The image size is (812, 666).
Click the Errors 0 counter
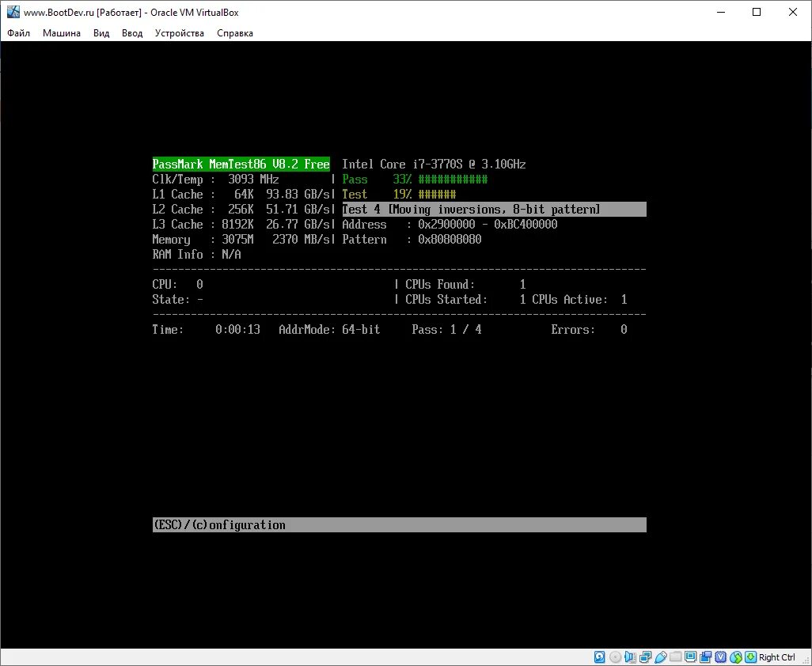[589, 329]
